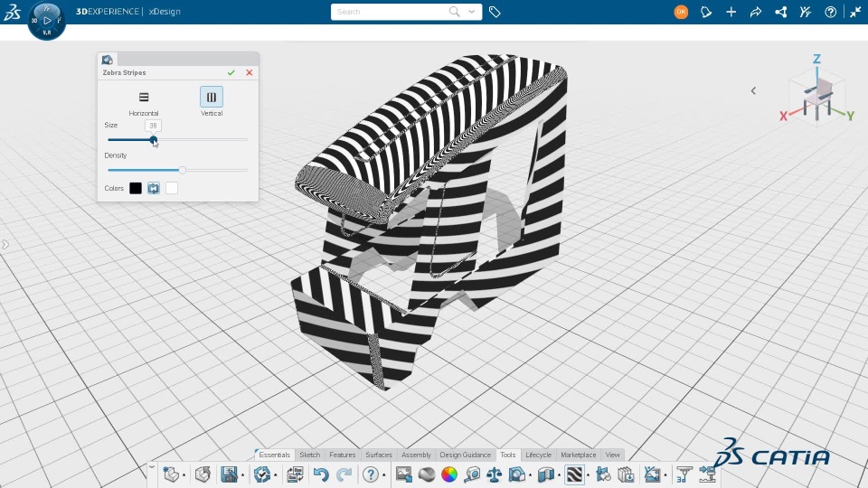Pick the white stripe color swatch
This screenshot has width=868, height=488.
pyautogui.click(x=172, y=188)
